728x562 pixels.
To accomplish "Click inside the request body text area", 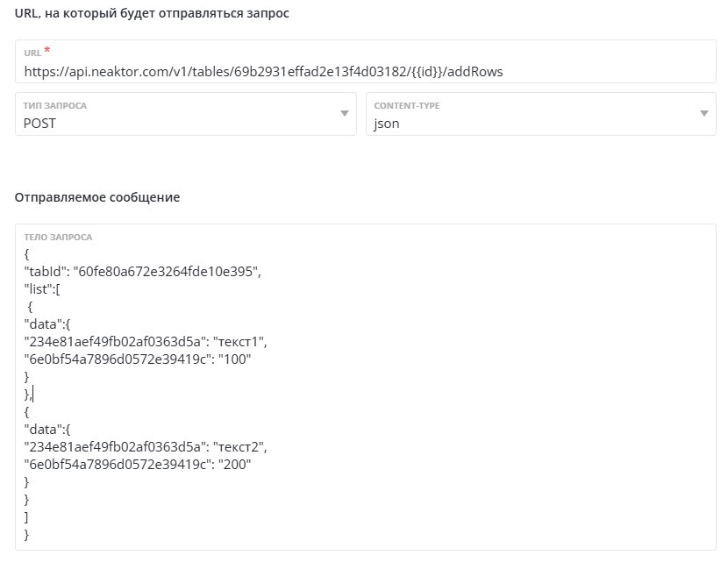I will tap(439, 395).
